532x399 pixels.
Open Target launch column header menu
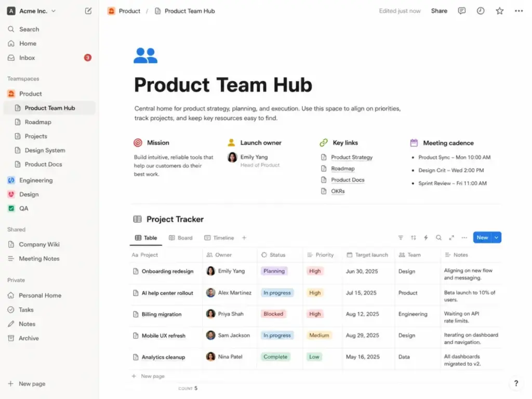368,255
